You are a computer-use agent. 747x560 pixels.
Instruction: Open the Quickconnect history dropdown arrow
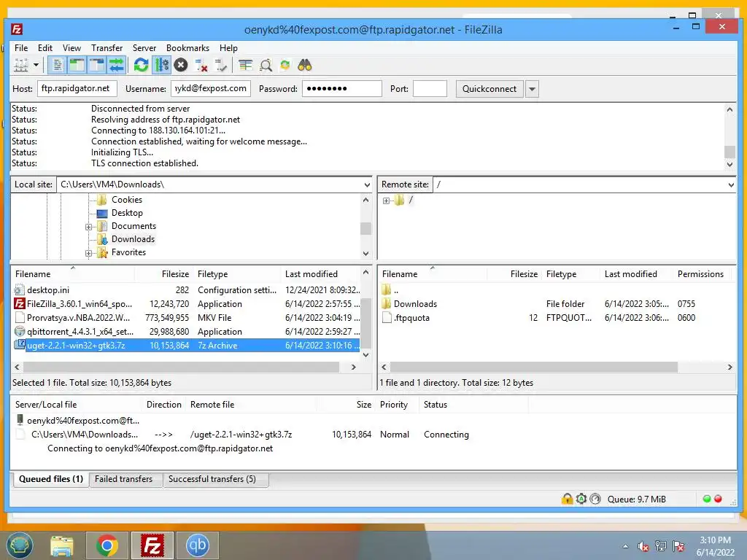tap(532, 88)
